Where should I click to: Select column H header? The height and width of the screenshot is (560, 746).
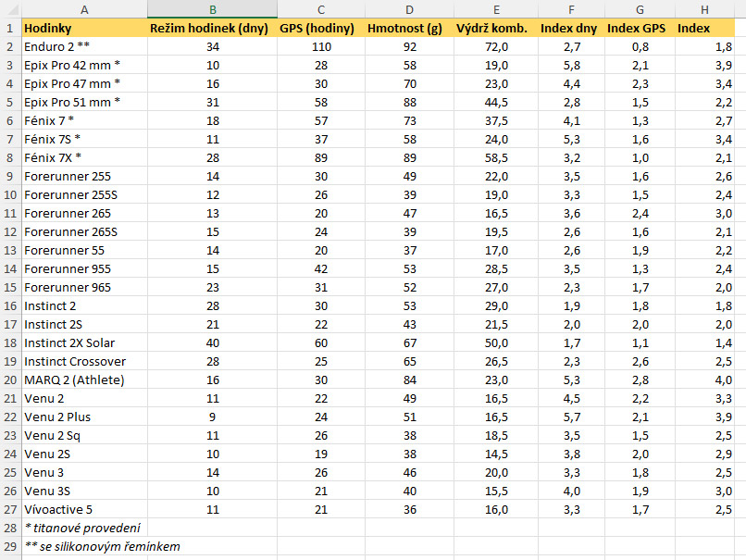pos(704,9)
